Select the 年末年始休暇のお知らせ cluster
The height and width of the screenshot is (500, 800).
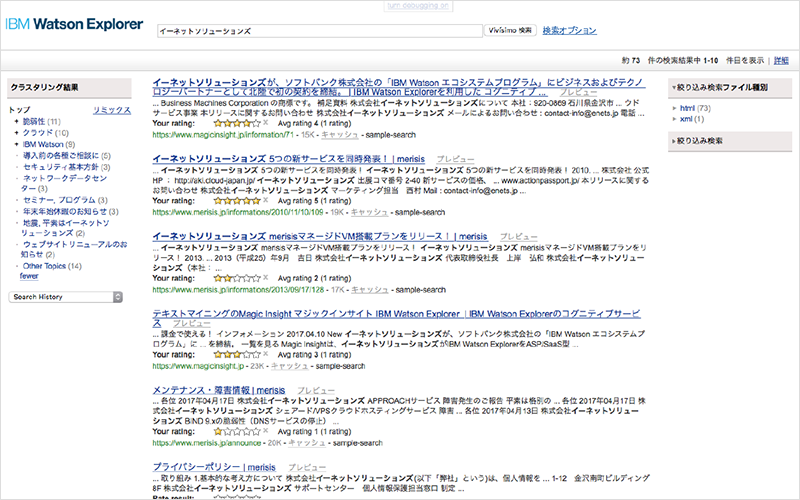(x=65, y=211)
